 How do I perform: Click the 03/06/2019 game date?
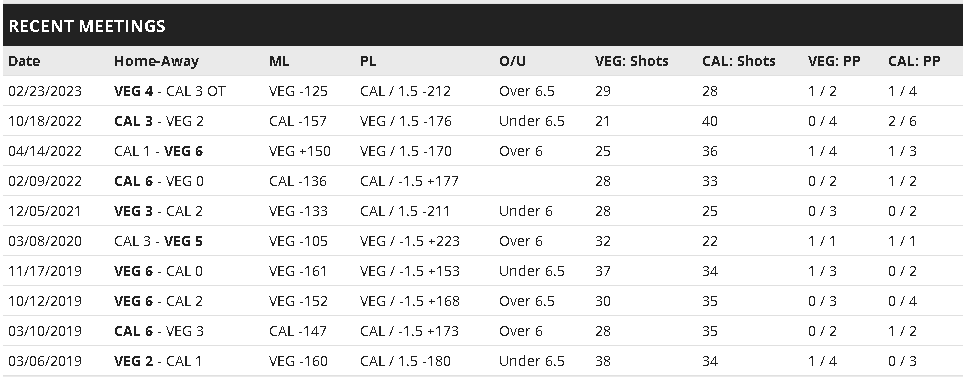point(45,361)
